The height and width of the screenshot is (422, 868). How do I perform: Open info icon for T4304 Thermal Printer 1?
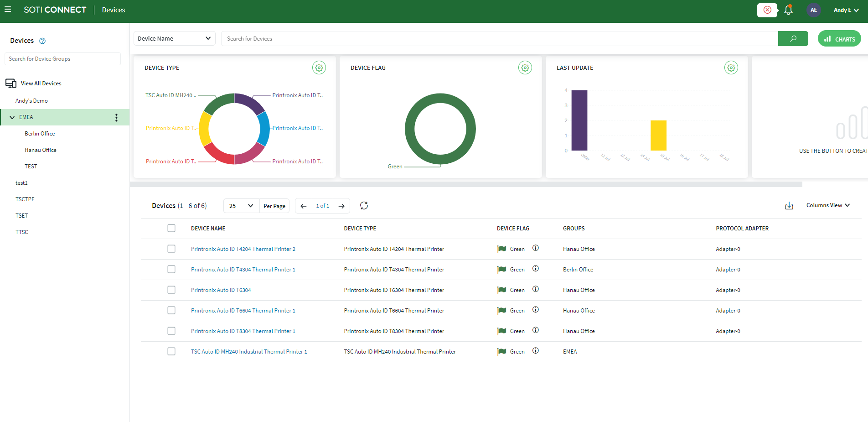pyautogui.click(x=536, y=269)
